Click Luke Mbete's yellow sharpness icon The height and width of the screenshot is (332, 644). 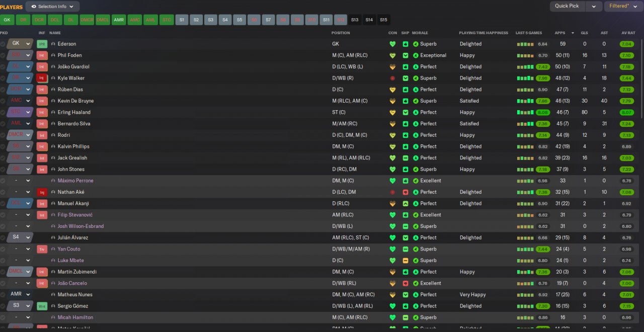pyautogui.click(x=406, y=261)
